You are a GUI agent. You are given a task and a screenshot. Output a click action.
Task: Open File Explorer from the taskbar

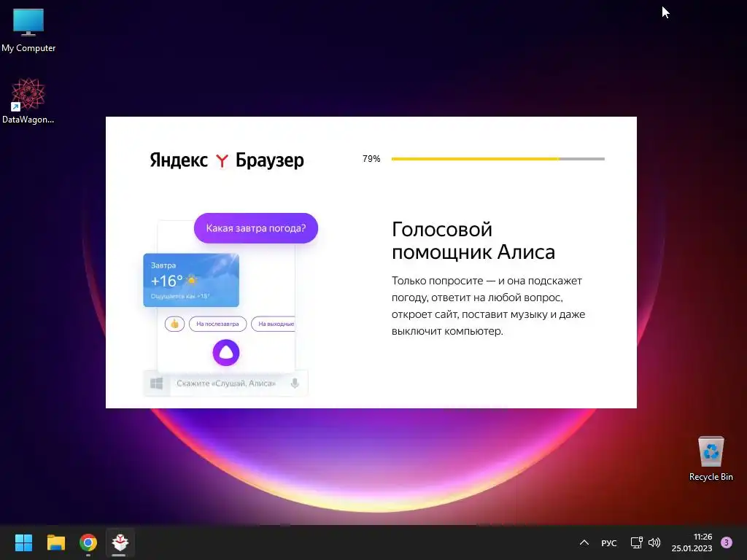tap(55, 542)
